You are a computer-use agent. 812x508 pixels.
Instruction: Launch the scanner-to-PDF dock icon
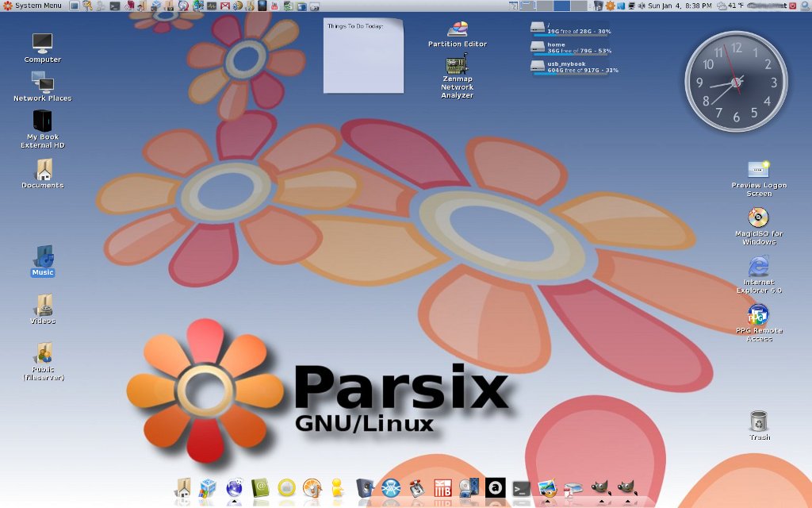tap(573, 489)
